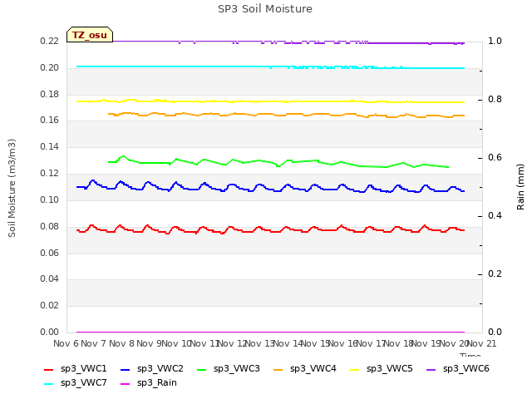Click the purple sp3_VWC6 legend swatch
The width and height of the screenshot is (532, 399).
coord(431,369)
